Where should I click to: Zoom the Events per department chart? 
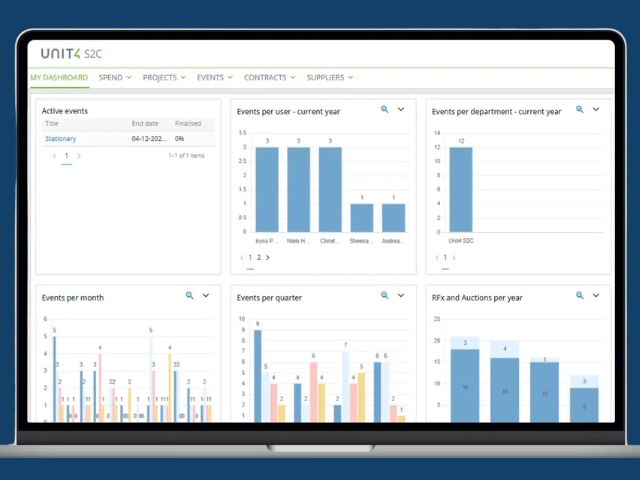coord(580,109)
